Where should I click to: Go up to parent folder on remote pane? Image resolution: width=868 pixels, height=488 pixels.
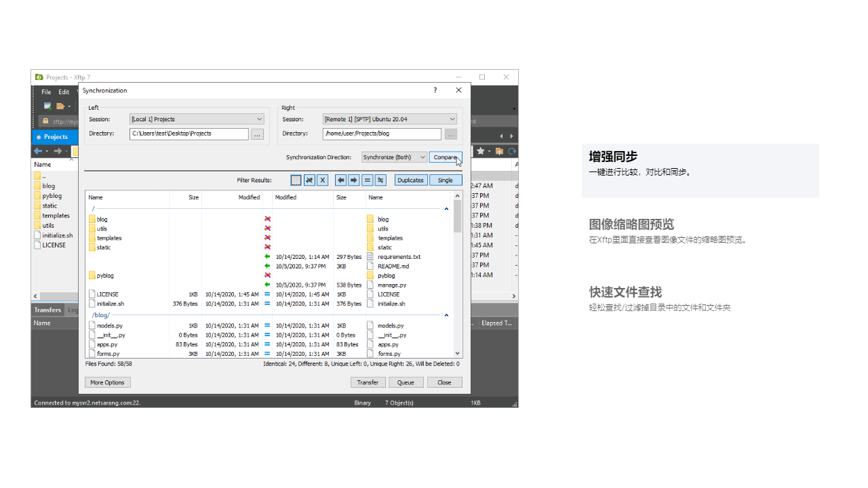pos(499,151)
